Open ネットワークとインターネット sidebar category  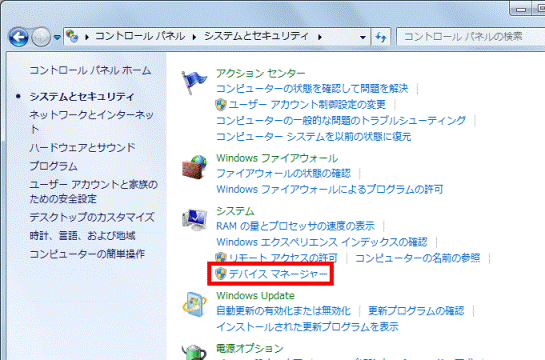coord(91,122)
